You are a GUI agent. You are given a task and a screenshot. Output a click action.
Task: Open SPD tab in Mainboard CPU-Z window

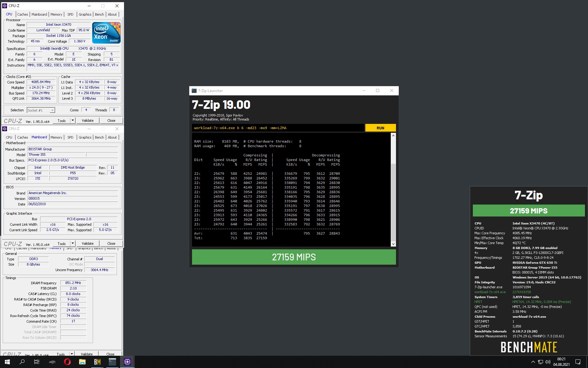pos(70,137)
